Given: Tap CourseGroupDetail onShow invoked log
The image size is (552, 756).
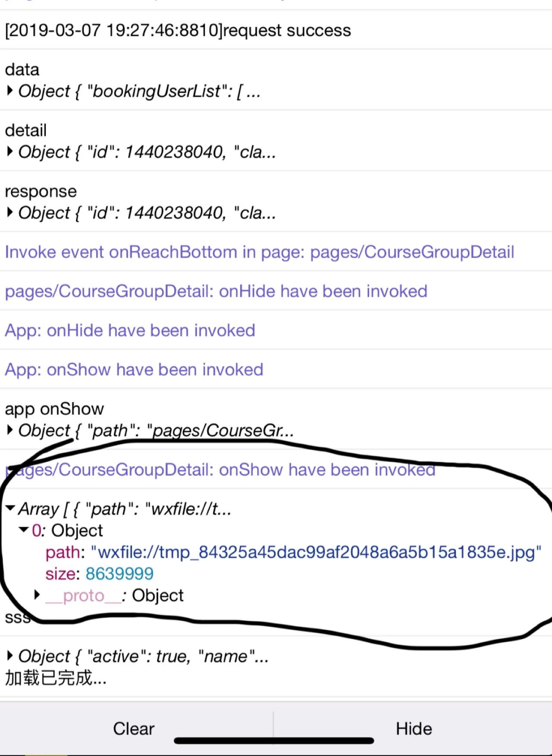Looking at the screenshot, I should click(x=220, y=469).
